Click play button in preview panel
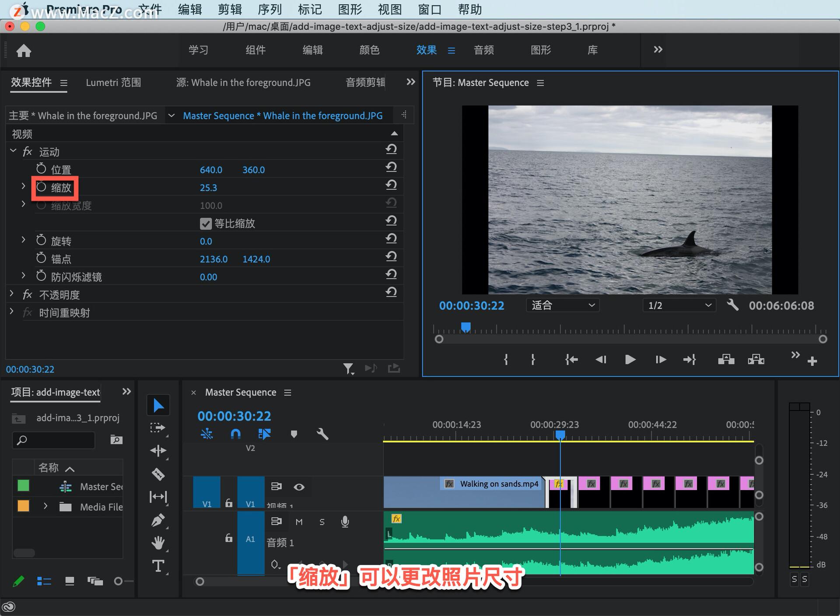The height and width of the screenshot is (616, 840). coord(629,360)
